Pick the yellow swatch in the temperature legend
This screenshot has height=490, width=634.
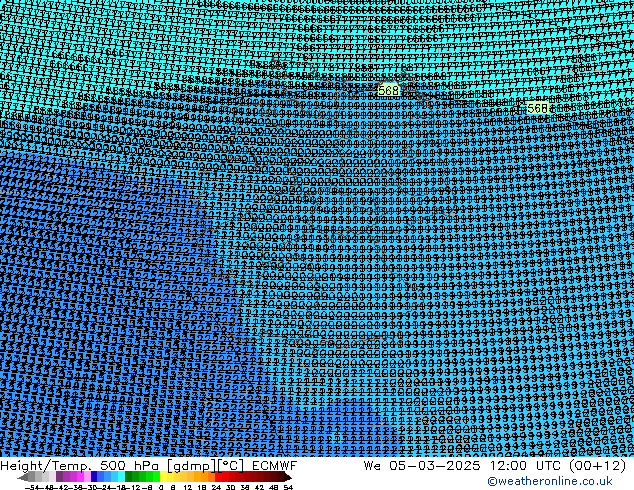163,477
